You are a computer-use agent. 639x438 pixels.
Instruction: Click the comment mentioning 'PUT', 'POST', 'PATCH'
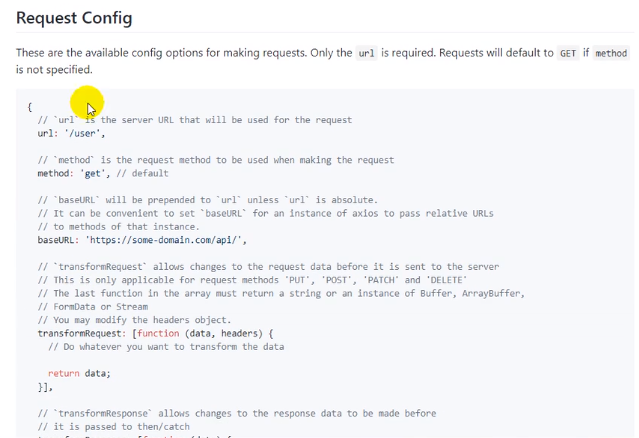click(x=252, y=280)
